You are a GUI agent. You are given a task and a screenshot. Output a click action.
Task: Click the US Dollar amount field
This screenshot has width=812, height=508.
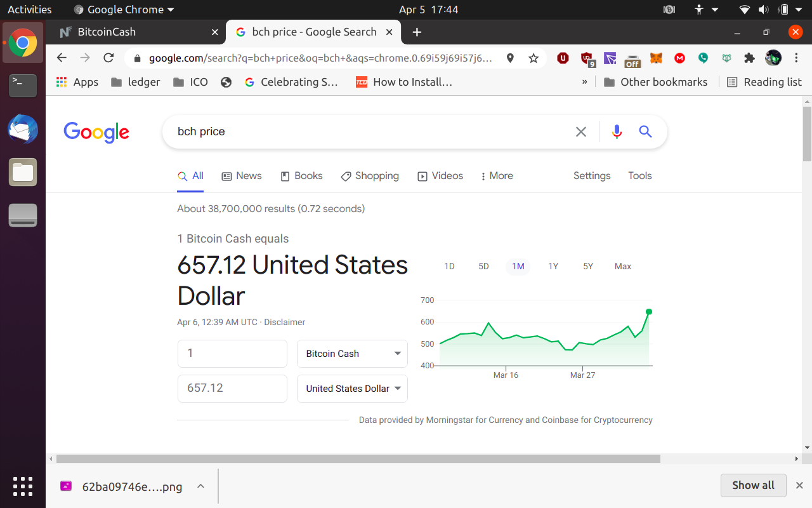tap(232, 389)
